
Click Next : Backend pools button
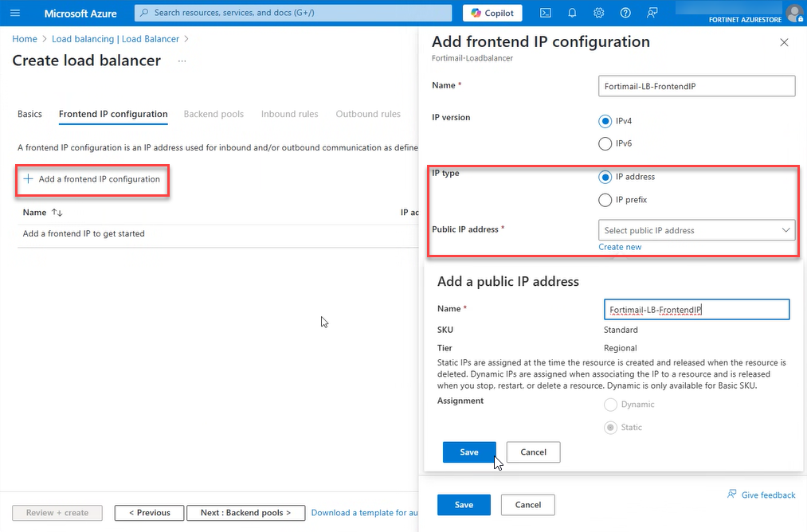click(x=246, y=513)
